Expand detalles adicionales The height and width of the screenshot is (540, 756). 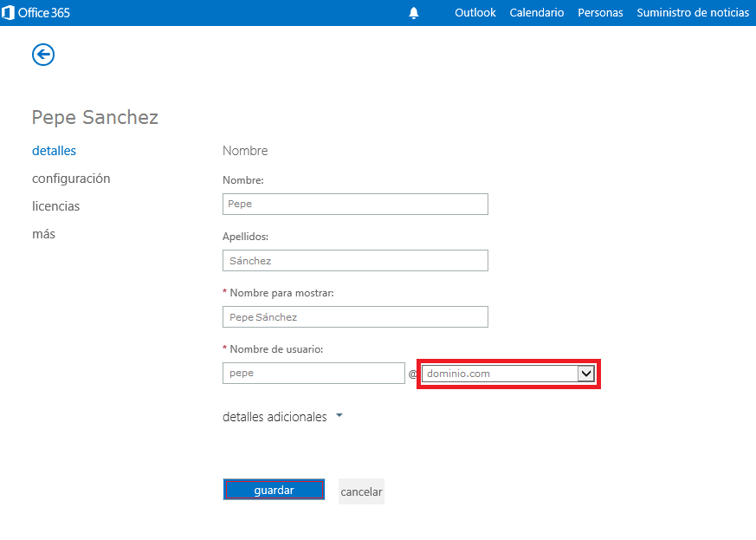pos(282,417)
